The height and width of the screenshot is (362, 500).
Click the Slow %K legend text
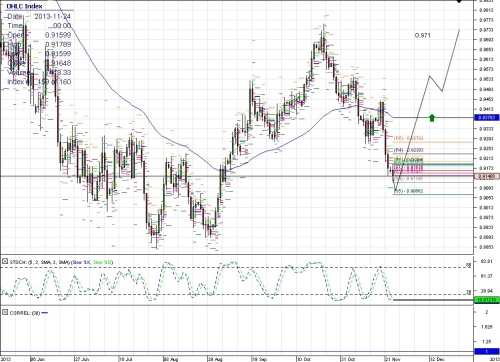click(82, 262)
